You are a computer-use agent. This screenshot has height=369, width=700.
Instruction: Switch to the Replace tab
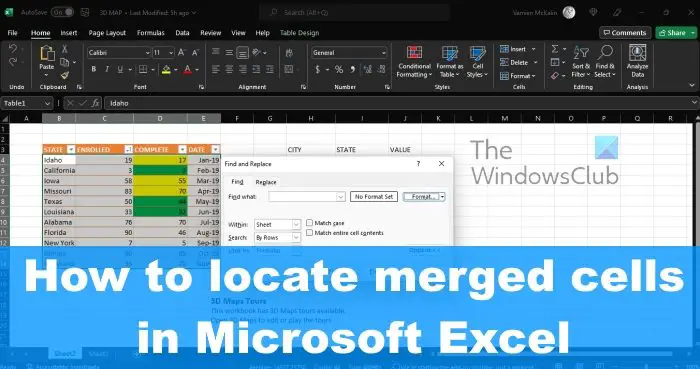coord(266,182)
